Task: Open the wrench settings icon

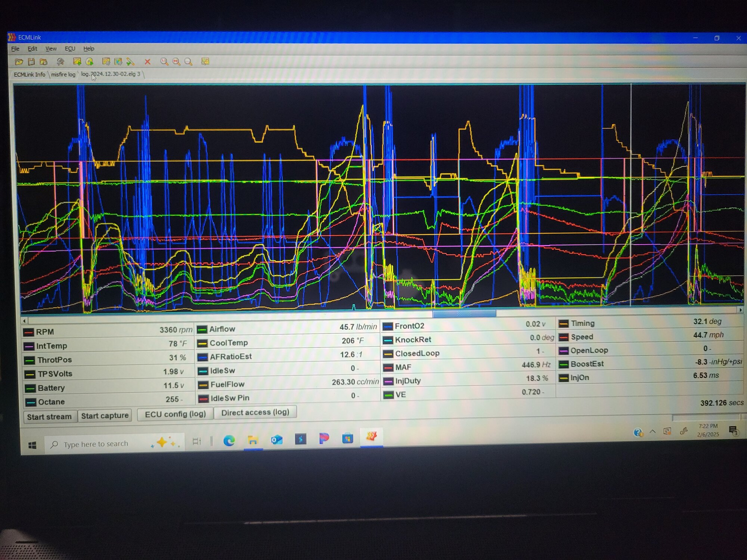Action: [61, 62]
